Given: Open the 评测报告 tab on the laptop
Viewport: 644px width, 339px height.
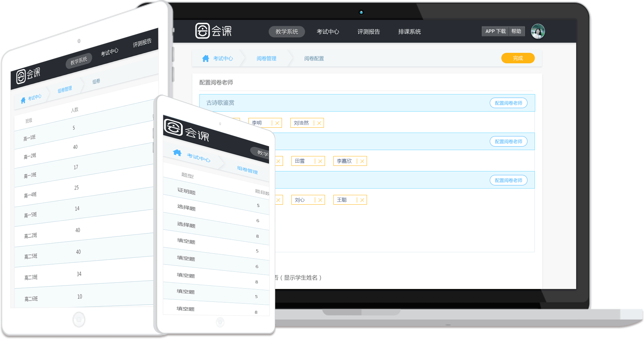Looking at the screenshot, I should pyautogui.click(x=369, y=32).
